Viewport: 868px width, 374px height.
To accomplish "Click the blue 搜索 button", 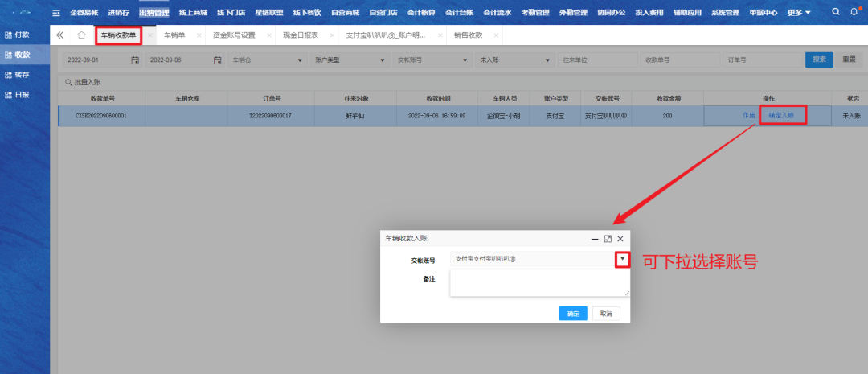I will 819,60.
